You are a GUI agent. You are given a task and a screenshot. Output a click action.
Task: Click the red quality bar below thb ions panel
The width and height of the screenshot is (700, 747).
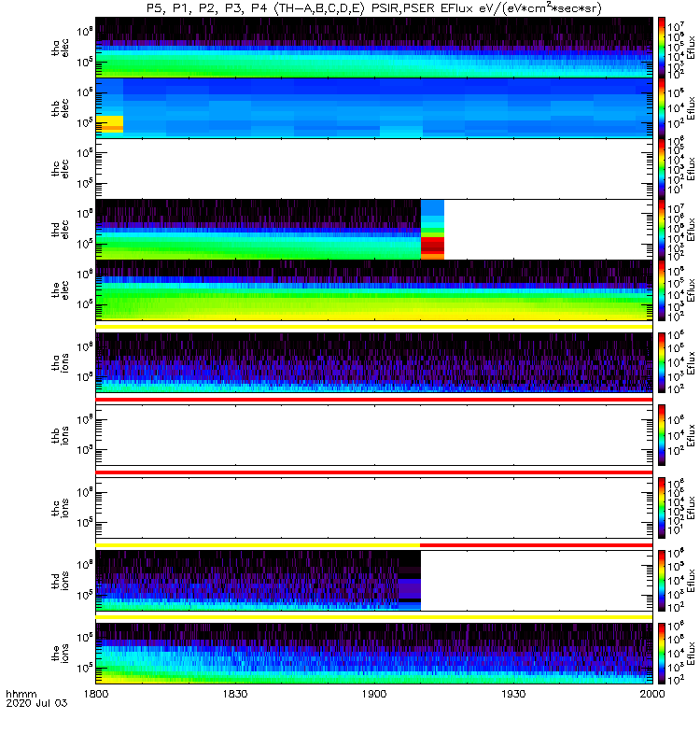[x=374, y=472]
